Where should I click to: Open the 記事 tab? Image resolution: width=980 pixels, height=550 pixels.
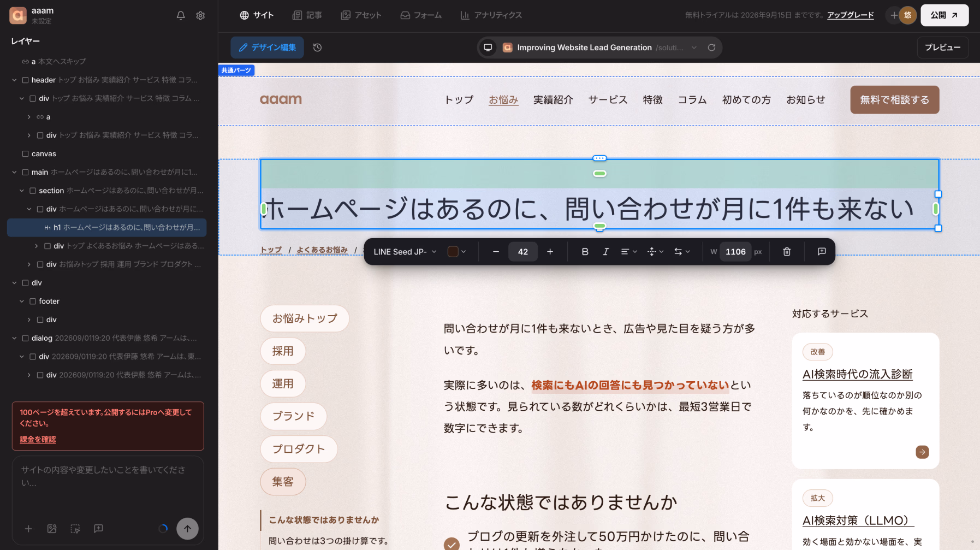point(307,15)
